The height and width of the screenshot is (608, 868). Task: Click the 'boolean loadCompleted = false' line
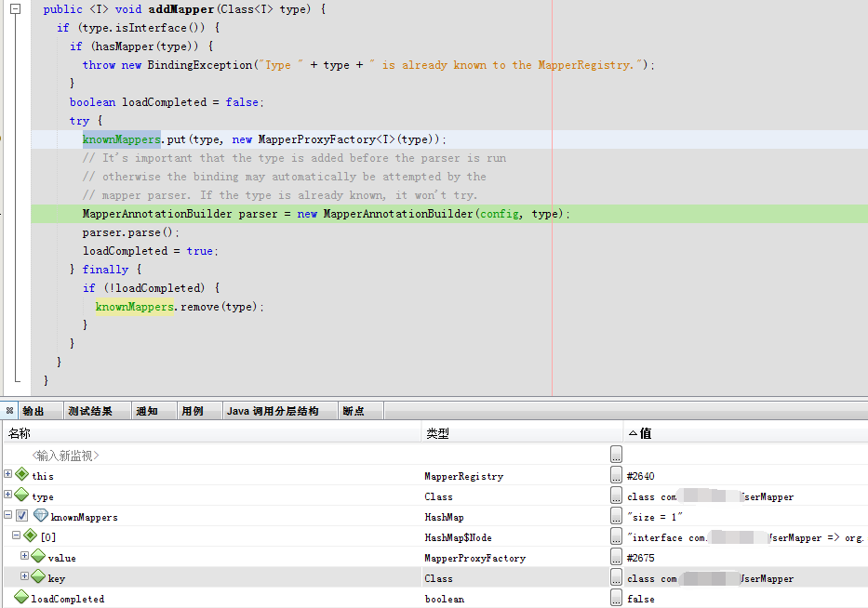(x=167, y=102)
